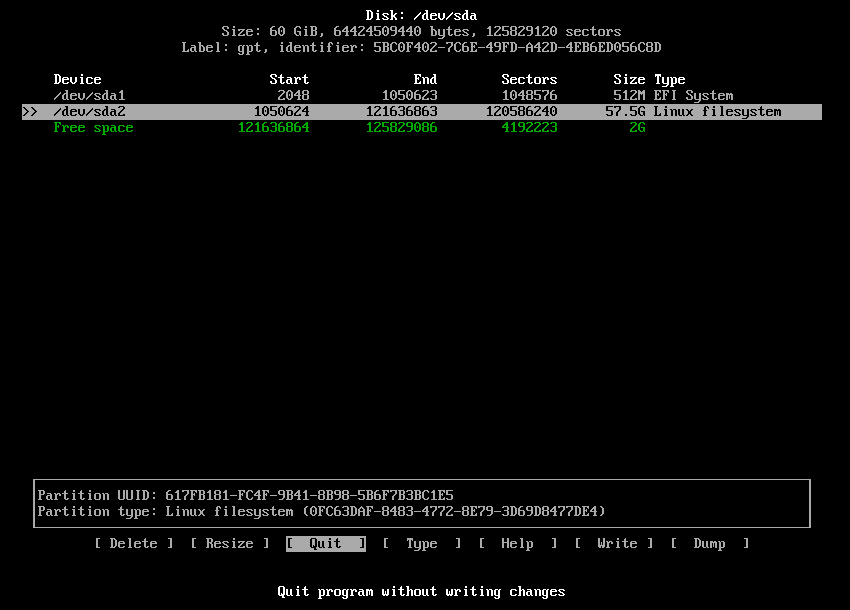
Task: Select the Delete menu option
Action: coord(133,543)
